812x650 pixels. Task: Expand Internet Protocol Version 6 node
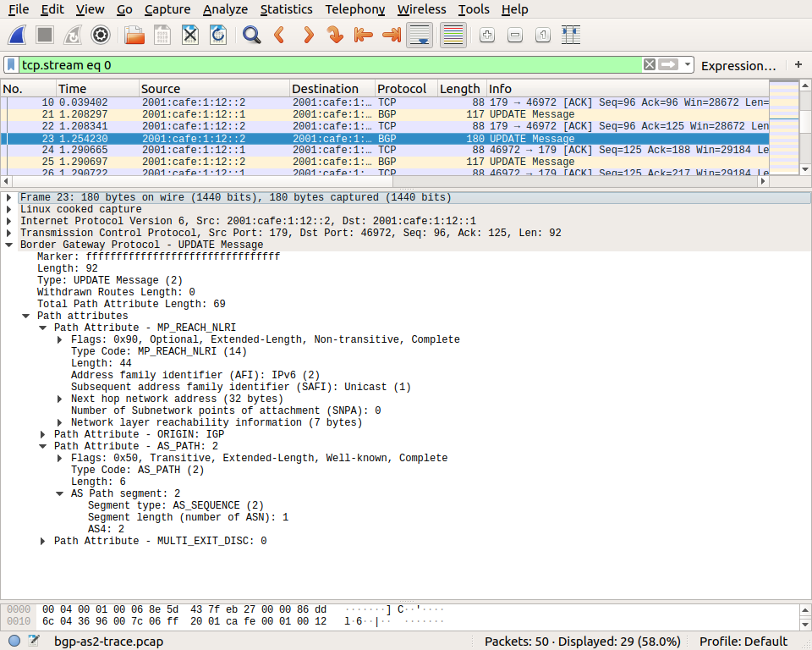[8, 222]
